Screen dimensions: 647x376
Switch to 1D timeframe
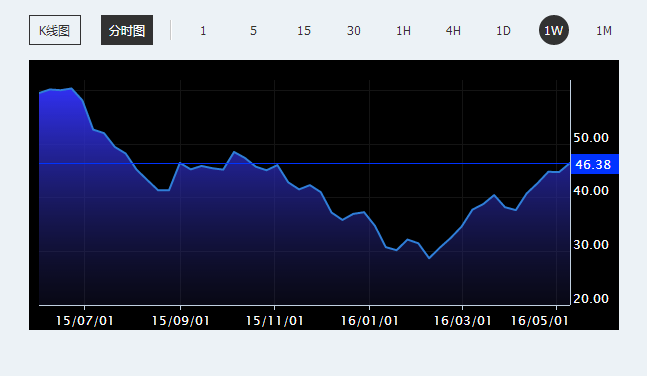pos(503,31)
